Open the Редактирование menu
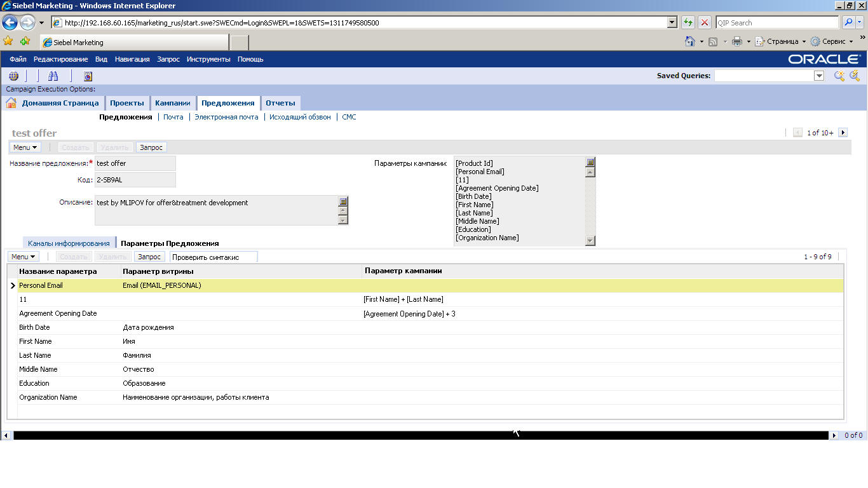 60,59
